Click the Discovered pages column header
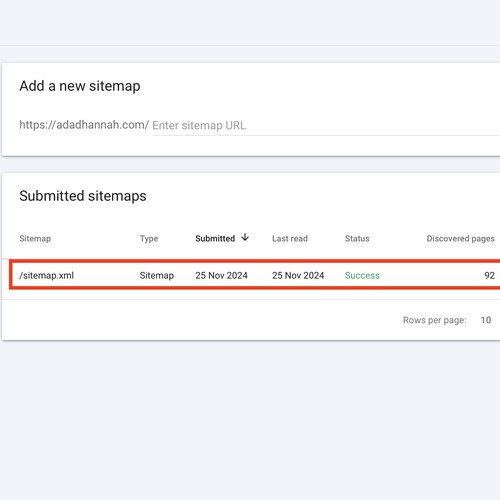The height and width of the screenshot is (500, 500). pyautogui.click(x=461, y=239)
